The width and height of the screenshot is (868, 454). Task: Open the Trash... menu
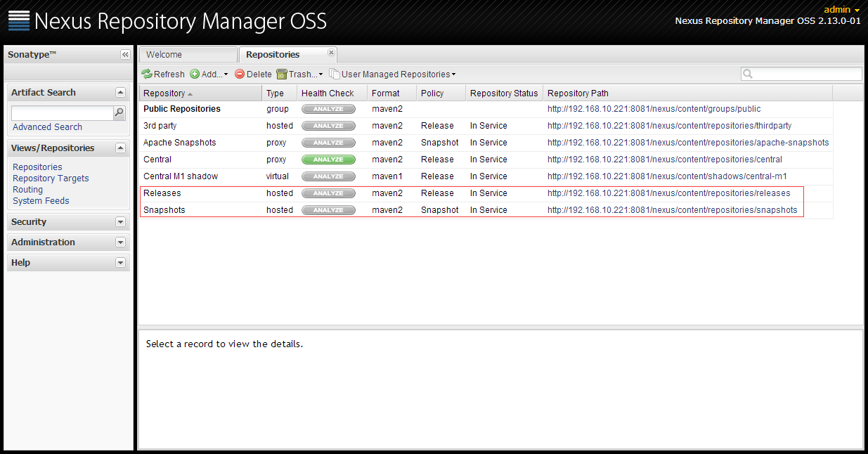(299, 74)
